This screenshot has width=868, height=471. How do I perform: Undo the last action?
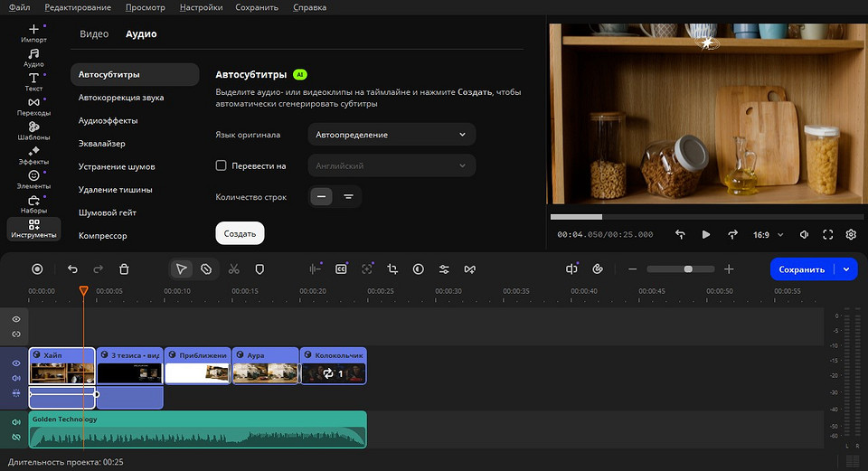tap(72, 269)
